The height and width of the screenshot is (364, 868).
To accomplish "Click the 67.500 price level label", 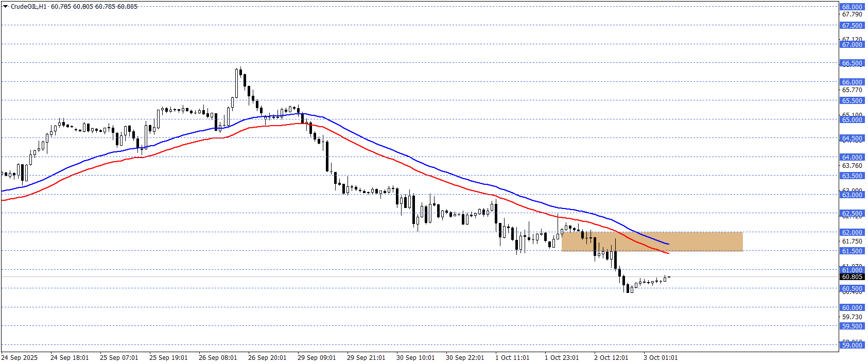I will (852, 26).
